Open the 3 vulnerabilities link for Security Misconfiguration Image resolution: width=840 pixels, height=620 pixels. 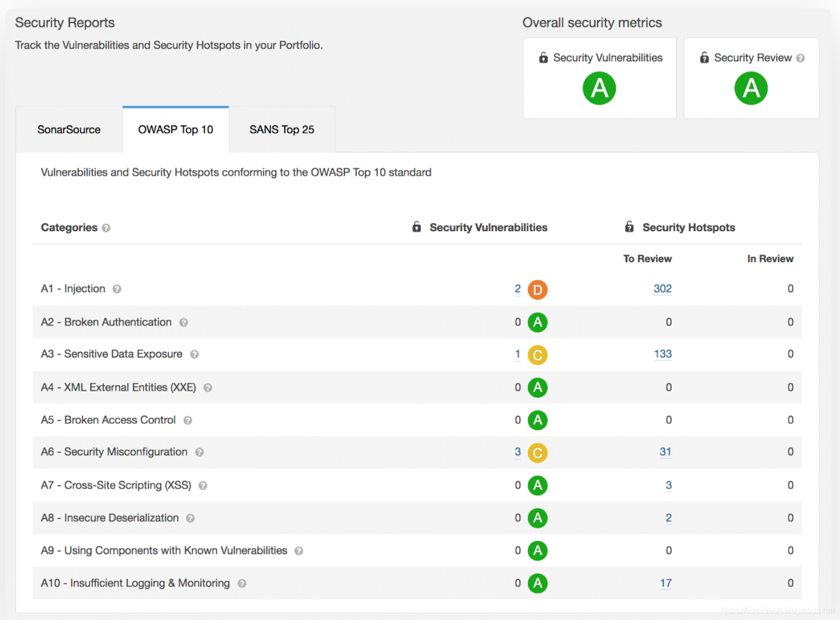pos(518,452)
